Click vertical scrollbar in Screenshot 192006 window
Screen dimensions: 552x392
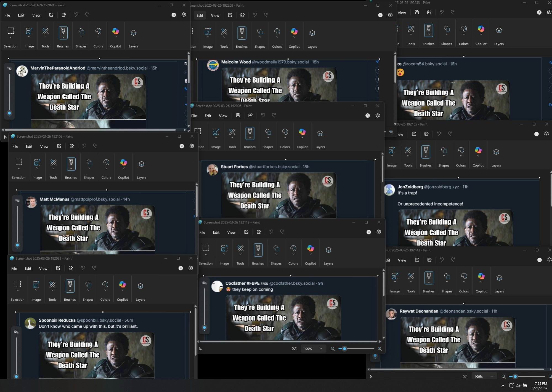[383, 169]
